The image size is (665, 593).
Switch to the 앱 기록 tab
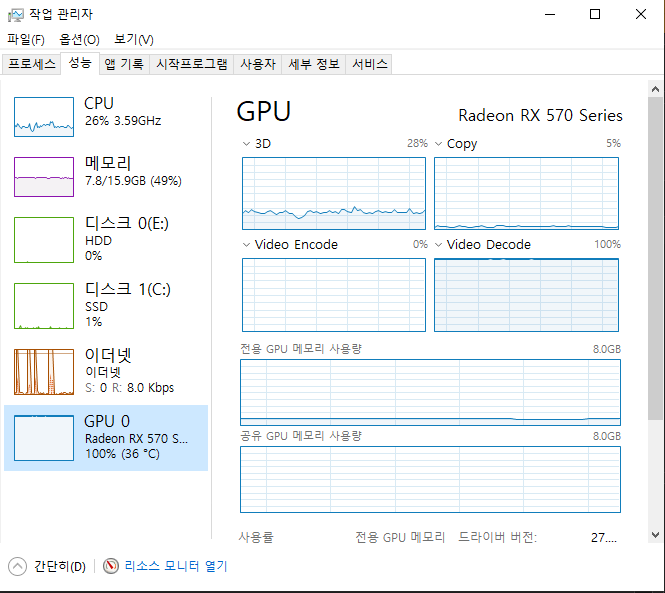pyautogui.click(x=124, y=64)
